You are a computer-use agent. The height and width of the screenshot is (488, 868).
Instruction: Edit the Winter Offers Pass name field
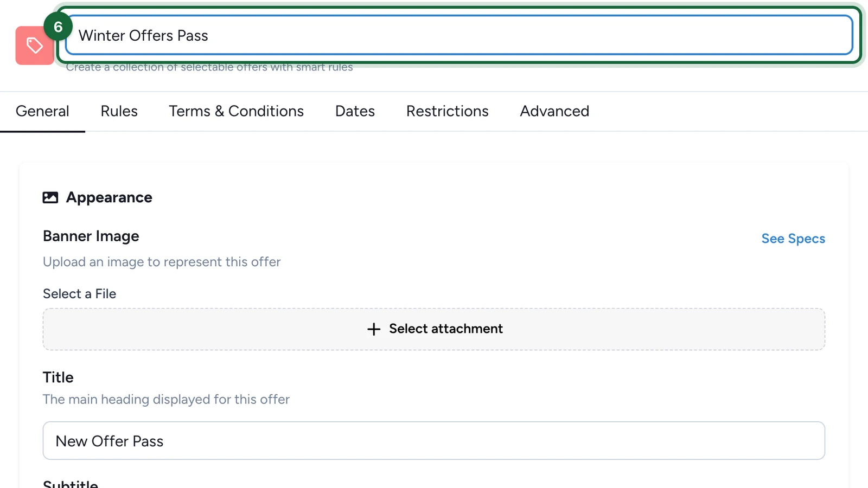[x=459, y=35]
